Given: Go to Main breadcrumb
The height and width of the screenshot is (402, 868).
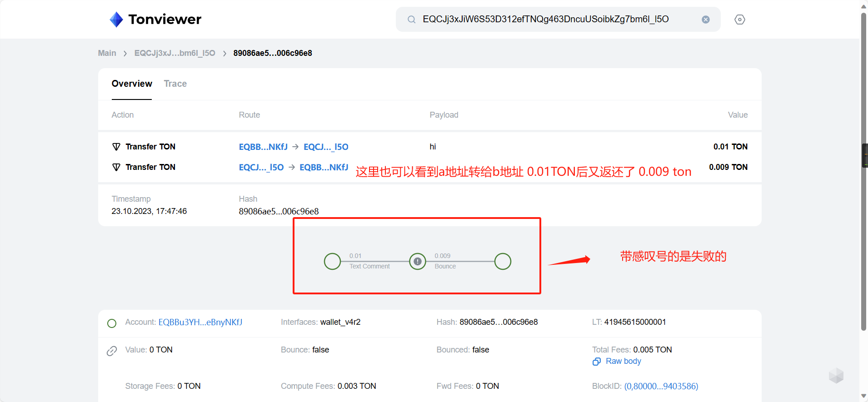Looking at the screenshot, I should pos(107,53).
